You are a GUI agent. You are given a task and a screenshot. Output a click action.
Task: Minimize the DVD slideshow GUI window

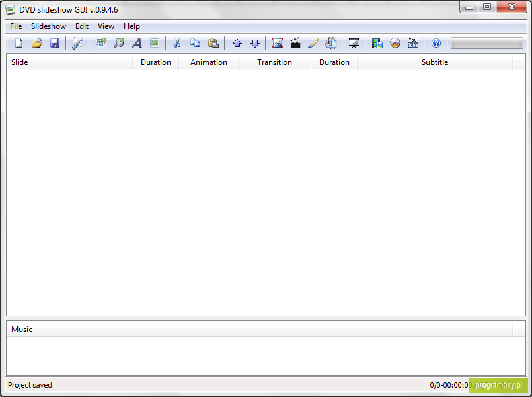[469, 7]
